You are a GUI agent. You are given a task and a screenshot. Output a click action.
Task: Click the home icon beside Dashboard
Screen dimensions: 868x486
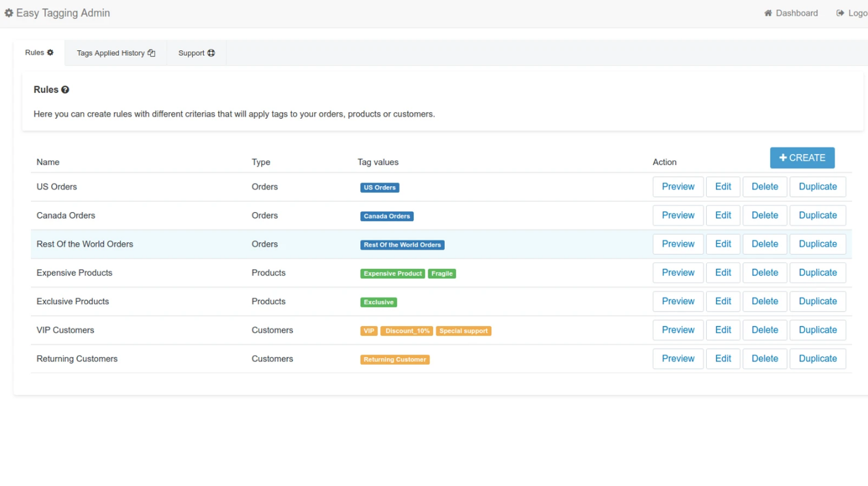(x=768, y=13)
